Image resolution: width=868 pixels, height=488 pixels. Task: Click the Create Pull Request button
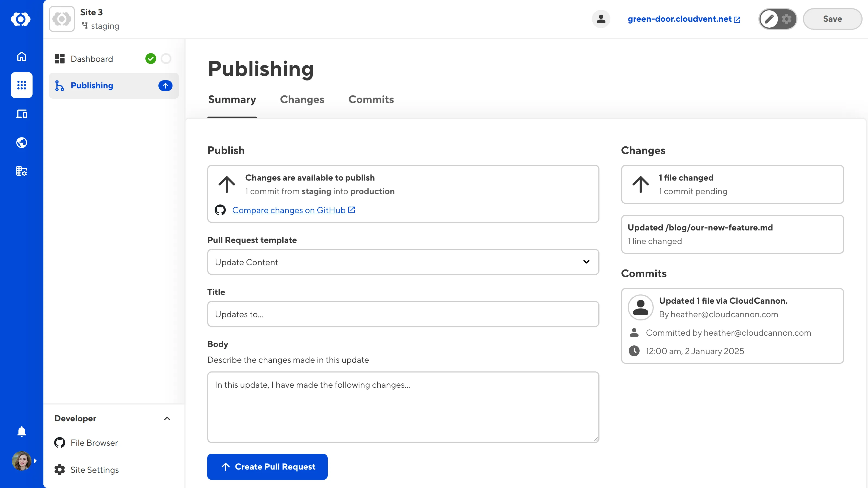(x=267, y=467)
